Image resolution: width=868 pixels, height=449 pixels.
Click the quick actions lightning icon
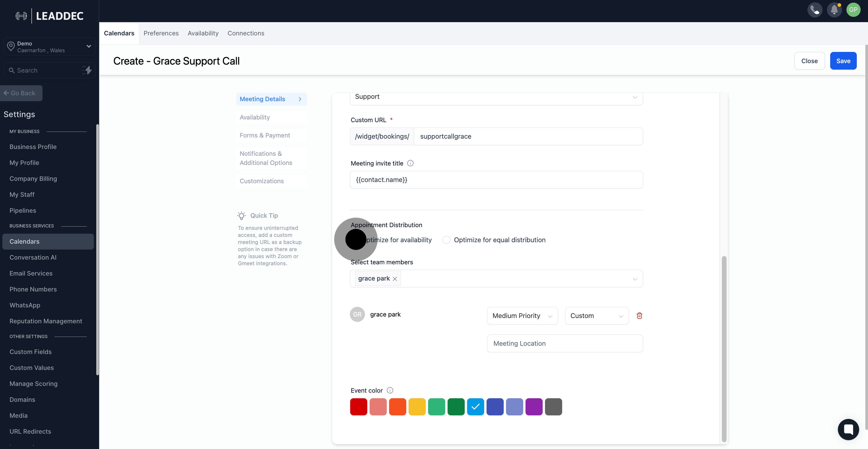87,70
